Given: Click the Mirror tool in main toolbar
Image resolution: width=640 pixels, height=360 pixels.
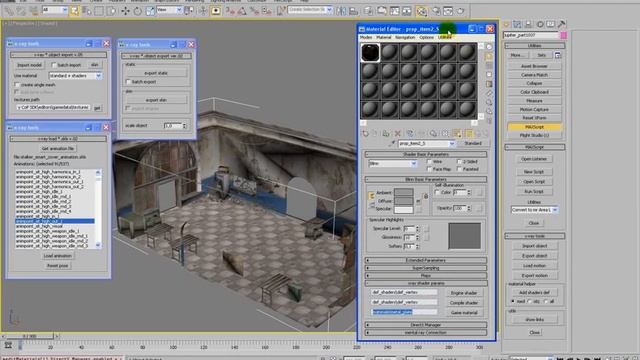Looking at the screenshot, I should point(341,11).
